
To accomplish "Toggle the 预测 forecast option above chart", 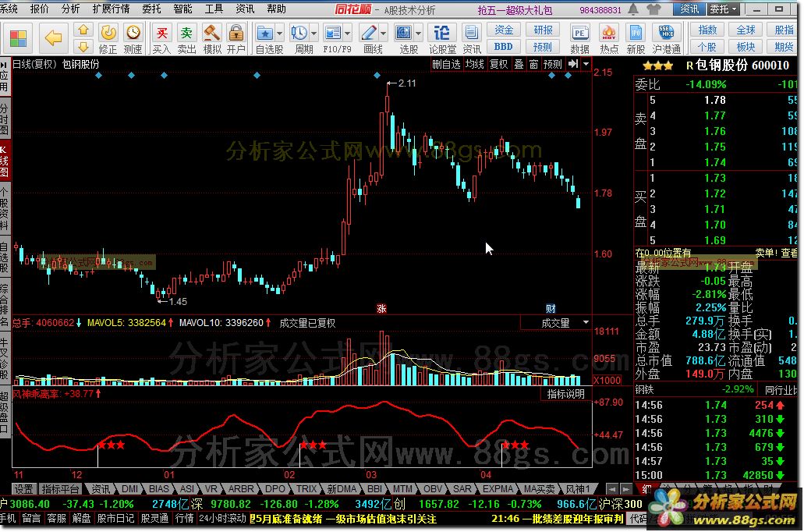I will (x=553, y=64).
